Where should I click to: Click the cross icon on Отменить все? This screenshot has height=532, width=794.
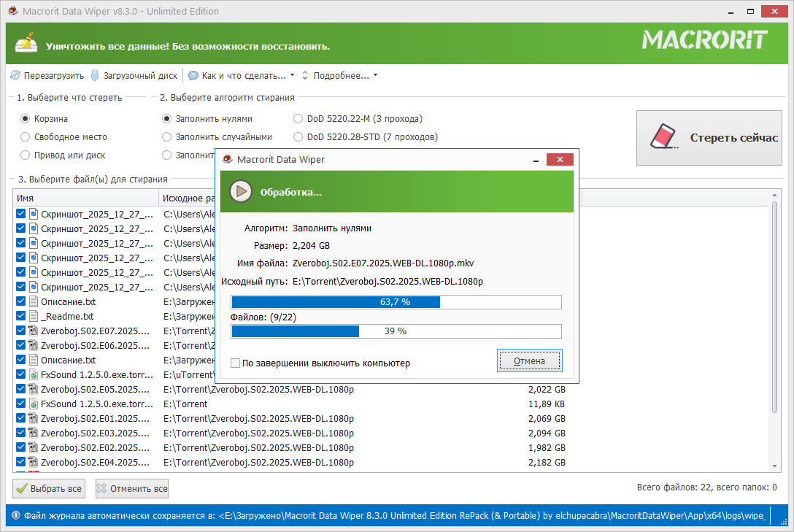point(102,489)
